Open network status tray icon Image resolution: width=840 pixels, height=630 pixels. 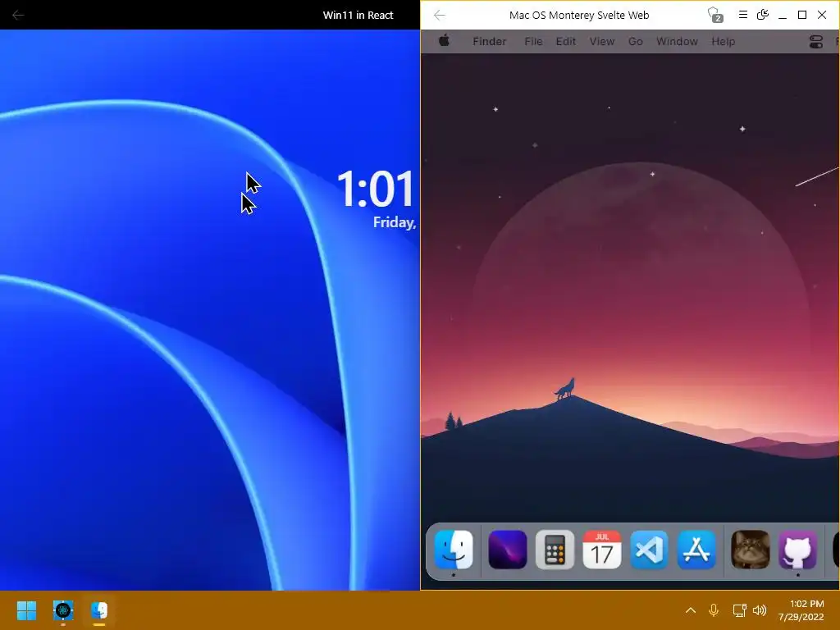click(x=739, y=610)
